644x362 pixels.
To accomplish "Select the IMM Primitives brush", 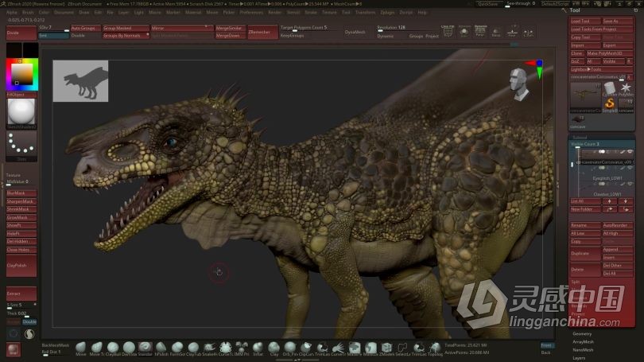I will point(242,348).
